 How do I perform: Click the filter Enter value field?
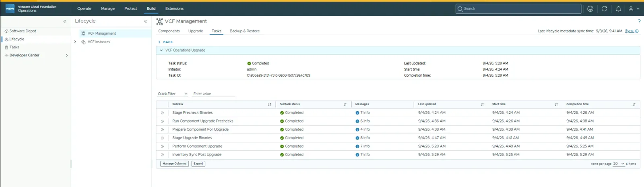coord(214,94)
